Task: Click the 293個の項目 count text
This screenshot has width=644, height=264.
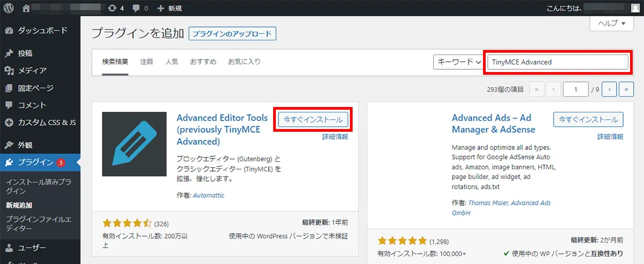Action: 504,89
